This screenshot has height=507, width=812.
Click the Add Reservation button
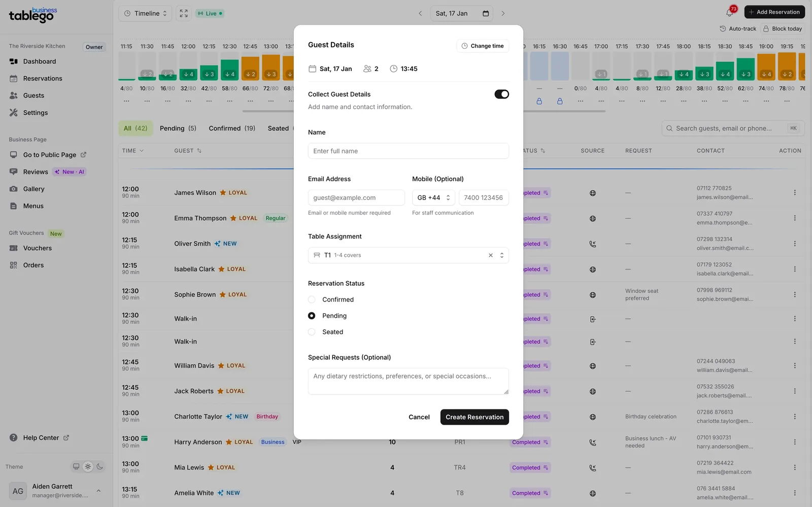pyautogui.click(x=774, y=12)
